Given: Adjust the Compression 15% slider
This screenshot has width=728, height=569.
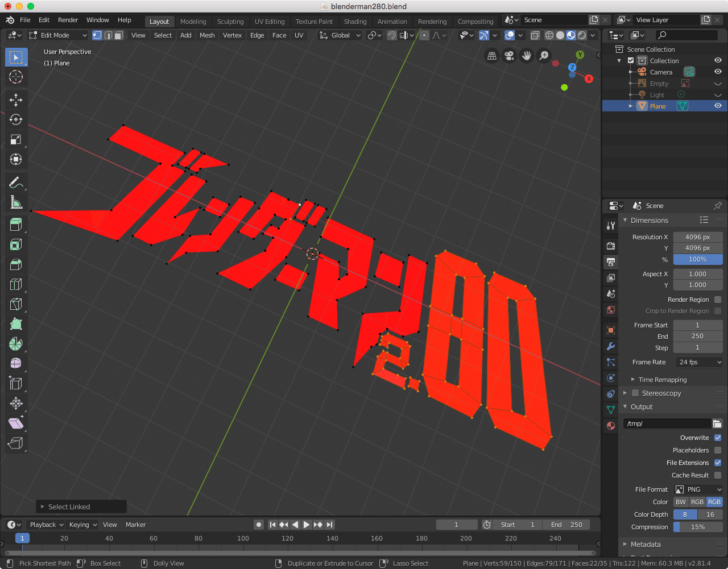Looking at the screenshot, I should tap(698, 527).
